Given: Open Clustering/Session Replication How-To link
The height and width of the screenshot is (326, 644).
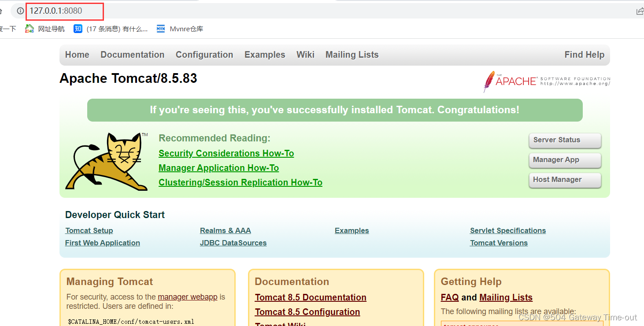Looking at the screenshot, I should 241,182.
